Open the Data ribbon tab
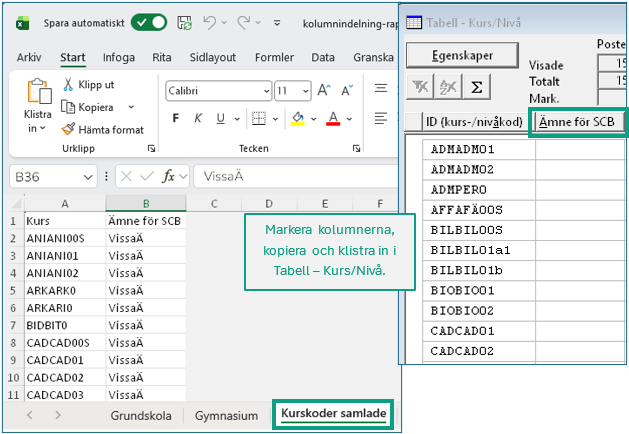 (x=323, y=58)
